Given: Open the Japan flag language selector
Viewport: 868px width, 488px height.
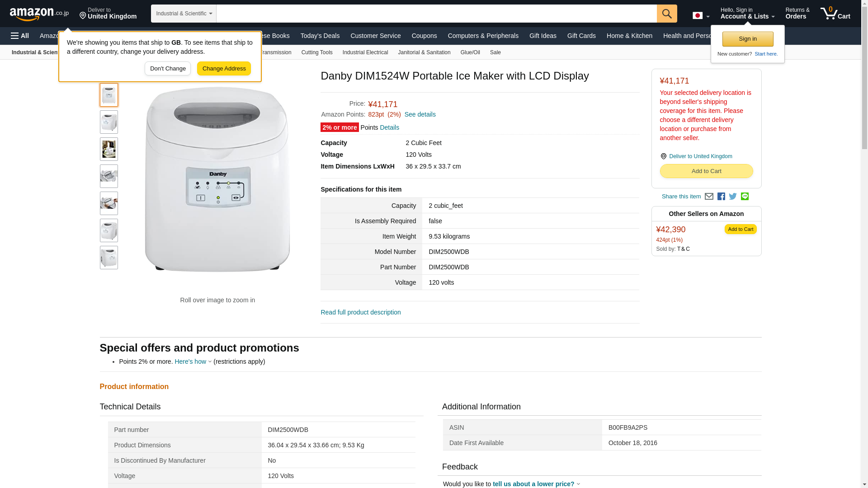Looking at the screenshot, I should coord(701,15).
